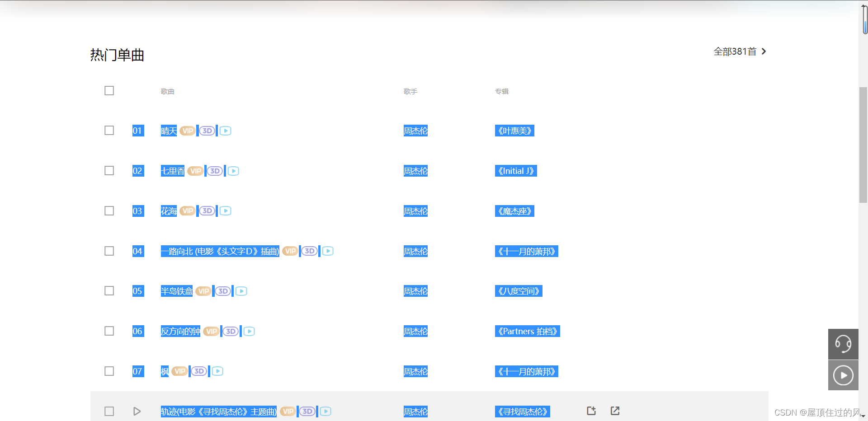Click the floating play button on right

tap(843, 375)
